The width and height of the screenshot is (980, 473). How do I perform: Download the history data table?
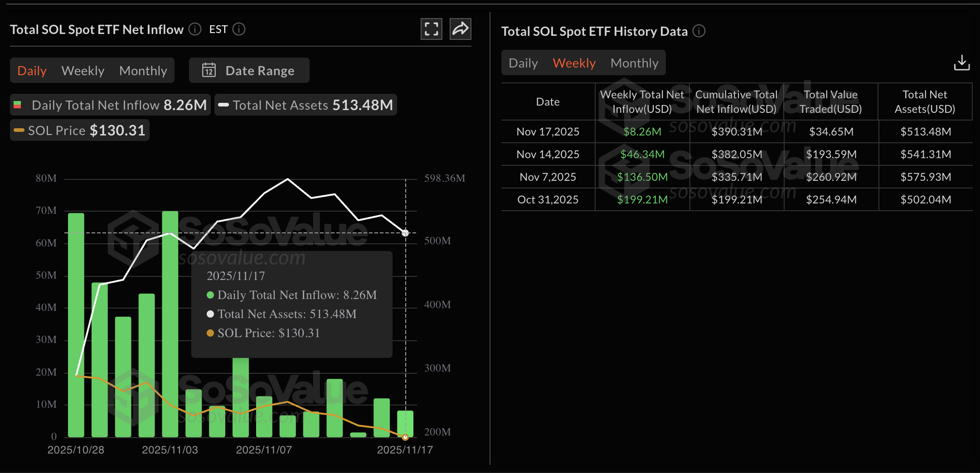click(x=962, y=63)
